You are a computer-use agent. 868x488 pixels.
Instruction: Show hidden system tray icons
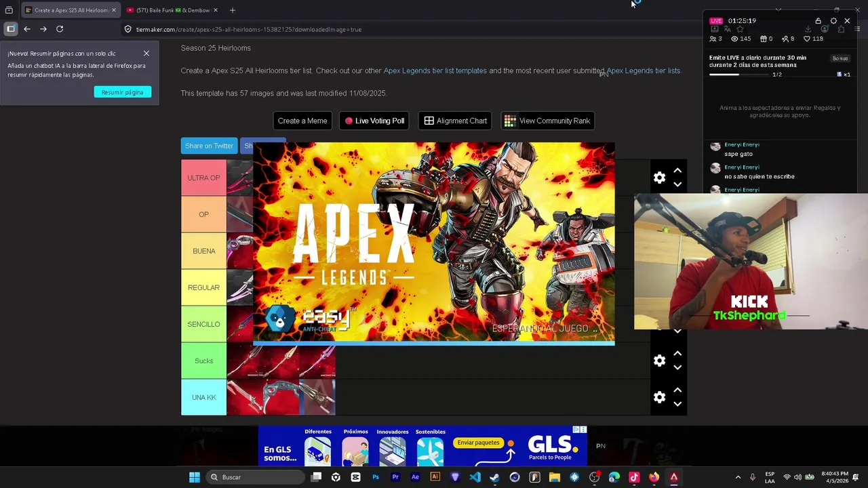click(738, 477)
